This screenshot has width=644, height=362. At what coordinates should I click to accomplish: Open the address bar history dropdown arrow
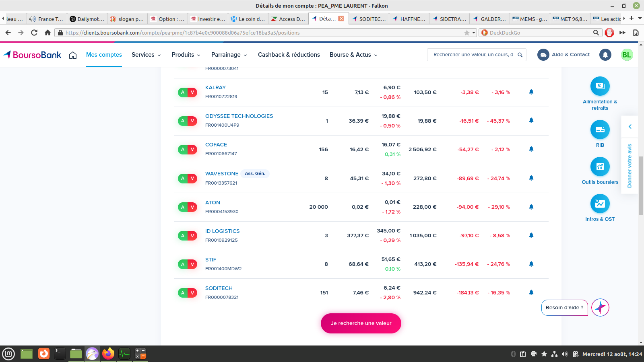click(474, 33)
